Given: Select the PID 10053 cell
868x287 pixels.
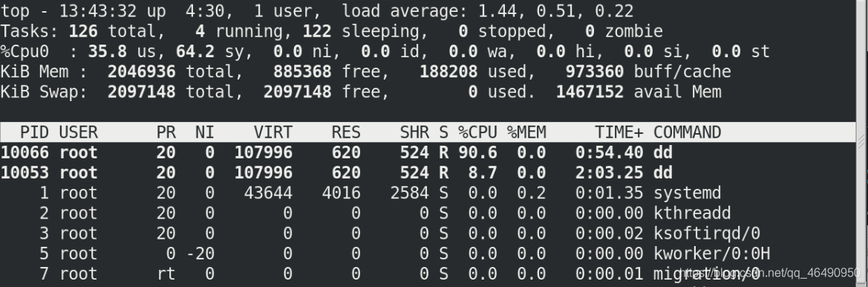Looking at the screenshot, I should point(25,172).
